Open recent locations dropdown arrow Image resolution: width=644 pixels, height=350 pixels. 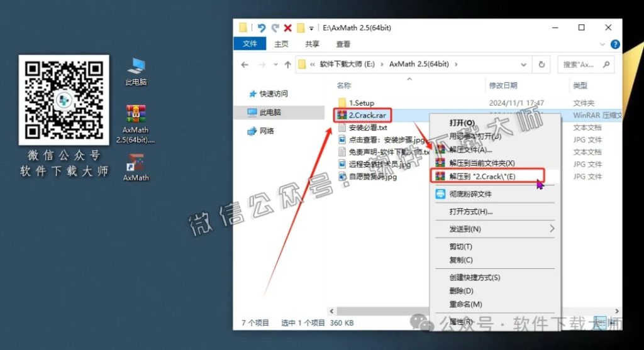pos(275,65)
